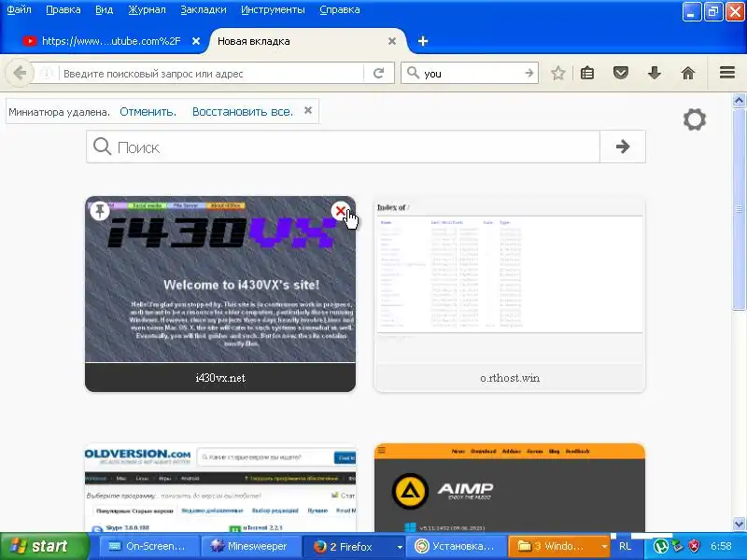Image resolution: width=747 pixels, height=560 pixels.
Task: Click the search bar magnifier icon
Action: 413,73
